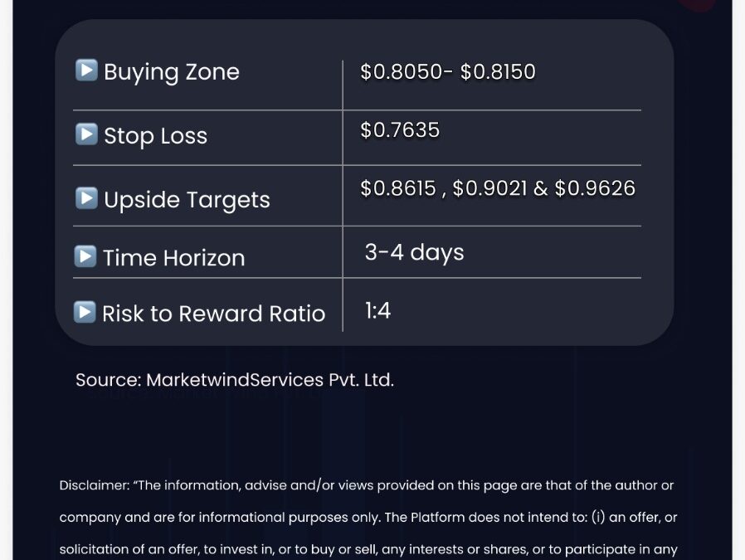The image size is (745, 560).
Task: Click the play icon beside Stop Loss
Action: pos(86,134)
